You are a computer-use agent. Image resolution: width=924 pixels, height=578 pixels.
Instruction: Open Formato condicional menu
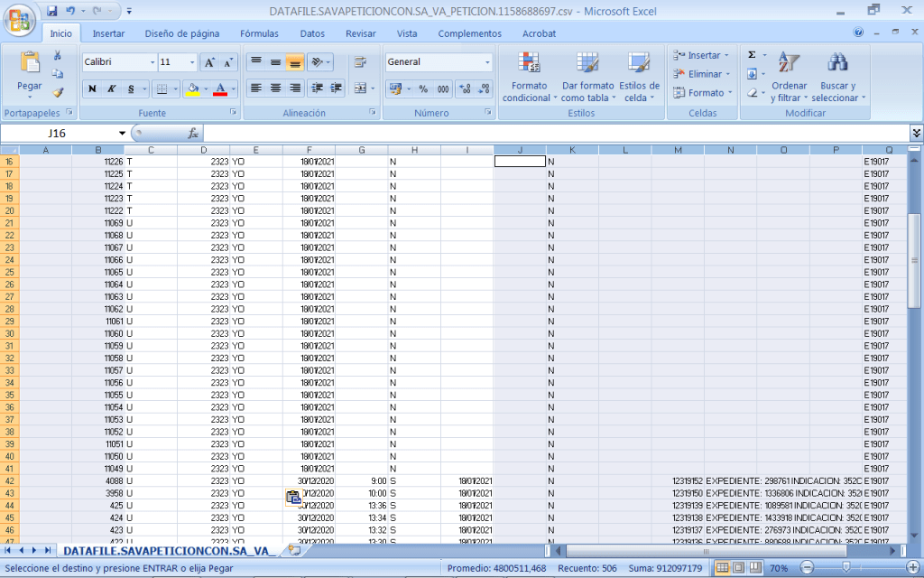coord(530,78)
